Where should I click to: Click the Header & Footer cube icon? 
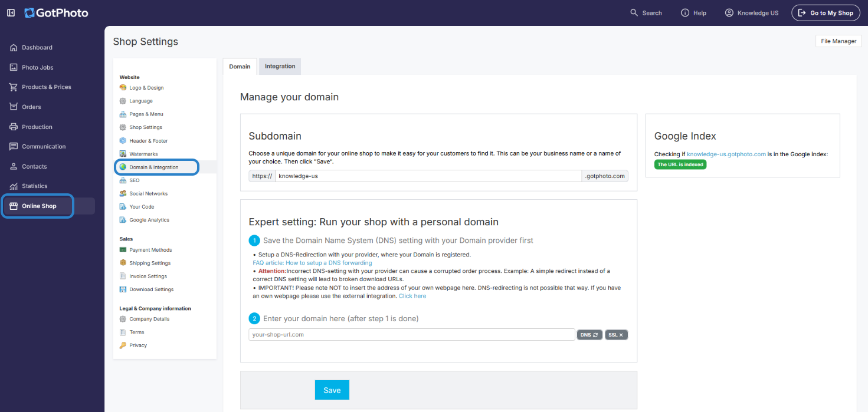tap(123, 140)
